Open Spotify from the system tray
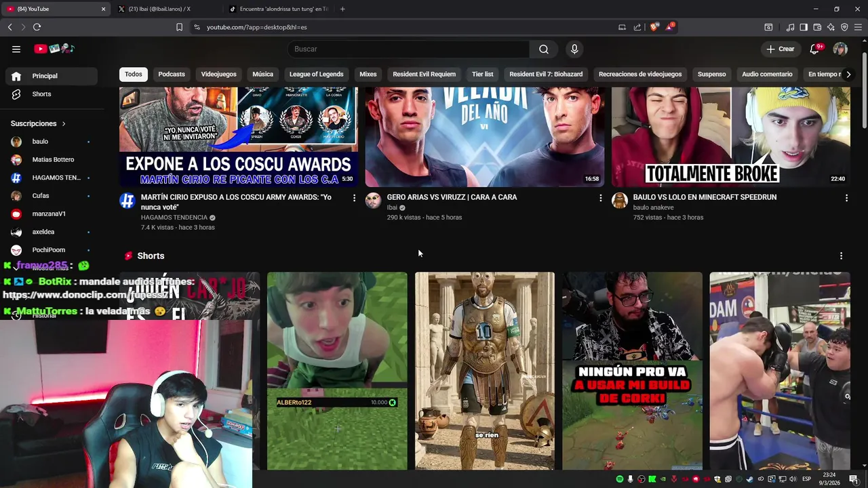The width and height of the screenshot is (868, 488). click(620, 479)
